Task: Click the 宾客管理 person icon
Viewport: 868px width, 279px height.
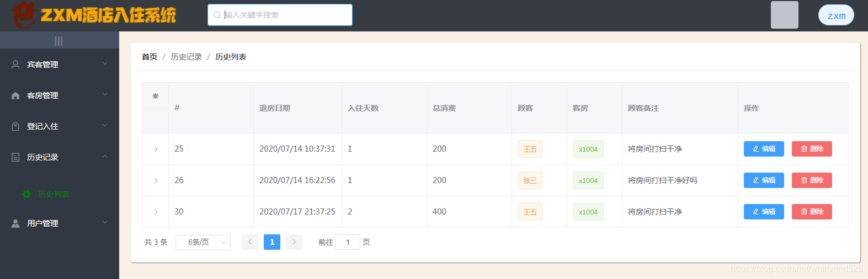Action: pos(15,65)
